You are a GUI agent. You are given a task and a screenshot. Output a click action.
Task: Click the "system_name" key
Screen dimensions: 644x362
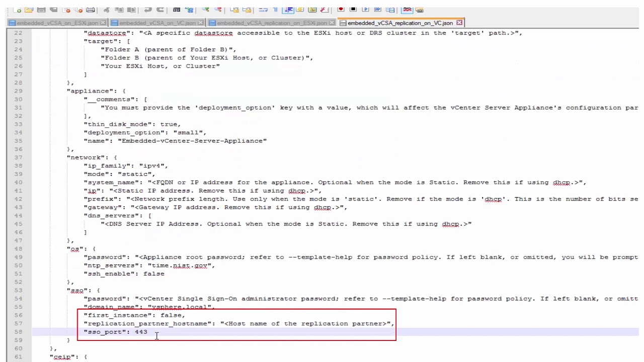[111, 183]
